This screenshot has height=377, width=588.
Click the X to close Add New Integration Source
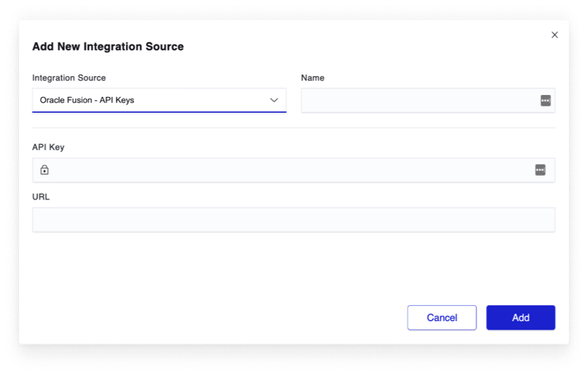[x=555, y=35]
